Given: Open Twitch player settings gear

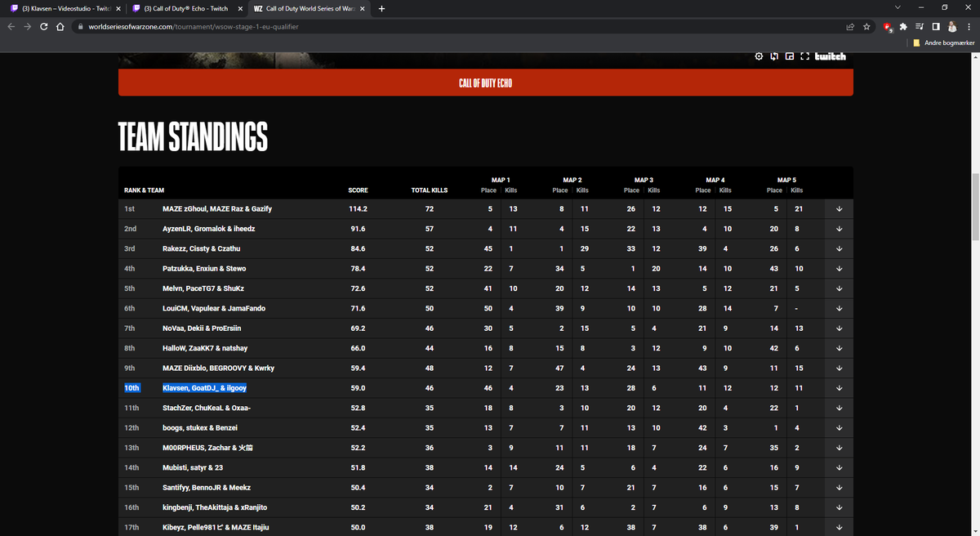Looking at the screenshot, I should 759,56.
